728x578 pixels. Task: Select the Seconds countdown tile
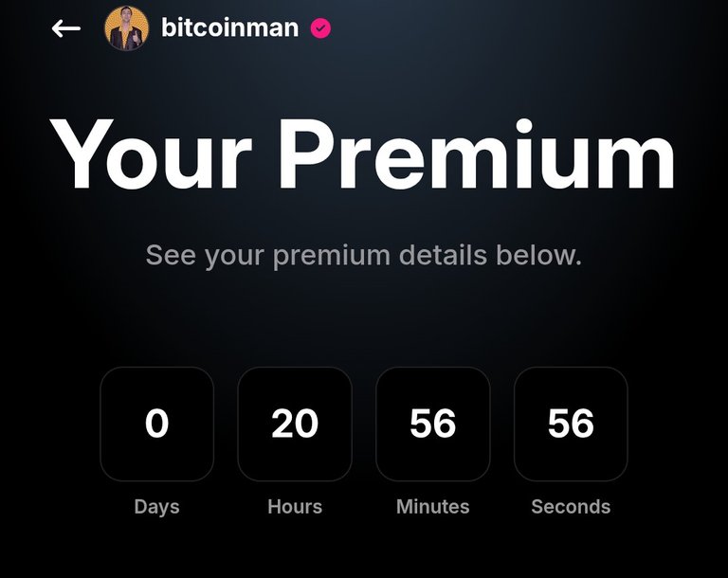click(x=571, y=424)
